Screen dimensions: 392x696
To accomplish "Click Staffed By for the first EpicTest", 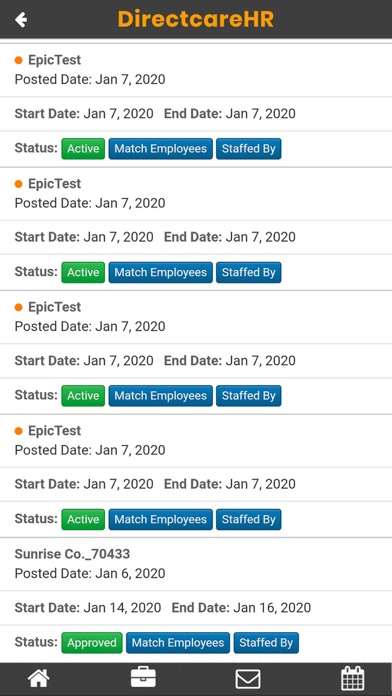I will click(249, 149).
